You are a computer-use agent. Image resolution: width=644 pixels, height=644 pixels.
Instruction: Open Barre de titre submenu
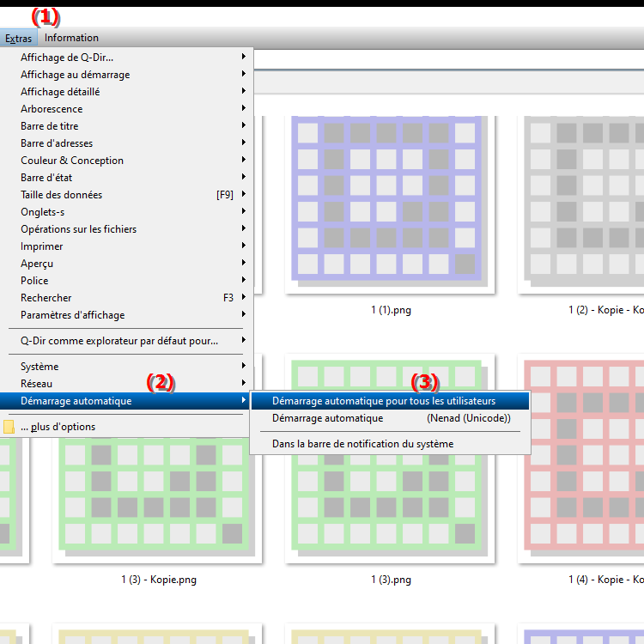tap(126, 126)
